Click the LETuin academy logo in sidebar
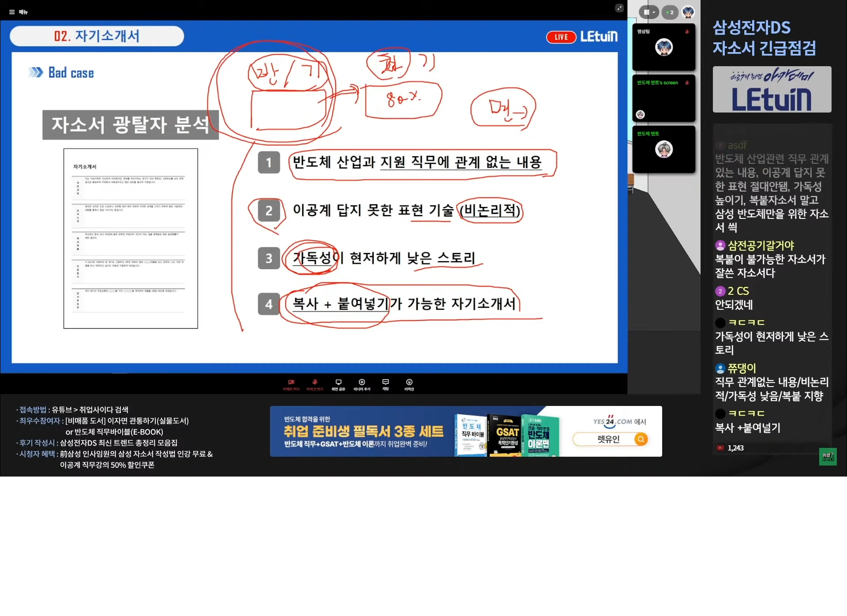The width and height of the screenshot is (847, 616). click(x=772, y=90)
